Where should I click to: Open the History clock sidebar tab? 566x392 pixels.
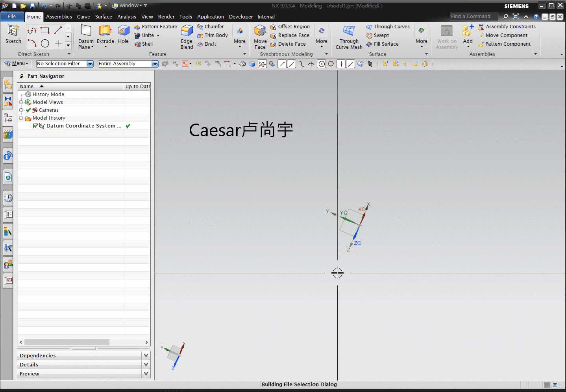(8, 198)
